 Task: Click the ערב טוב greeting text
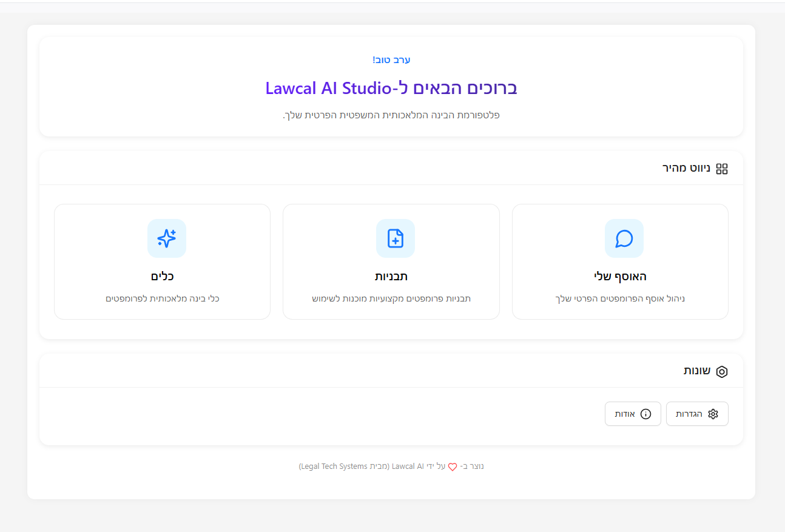click(391, 59)
